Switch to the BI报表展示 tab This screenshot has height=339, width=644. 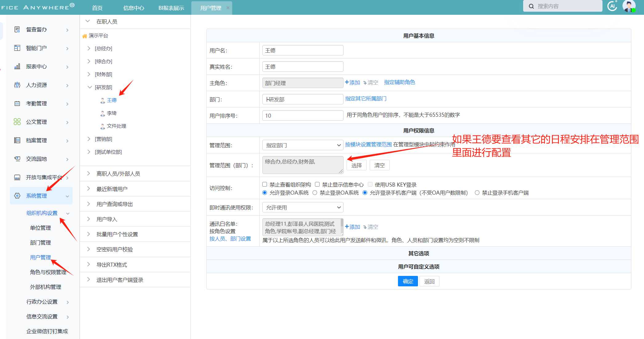pos(171,8)
